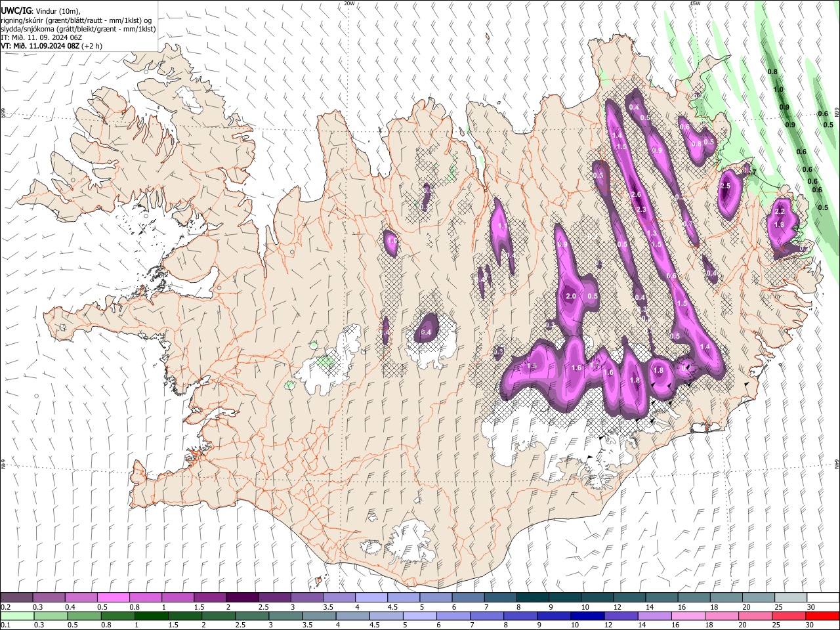Pick the top legend swatch between 25 and 30
Viewport: 840px width, 630px height.
(x=791, y=598)
